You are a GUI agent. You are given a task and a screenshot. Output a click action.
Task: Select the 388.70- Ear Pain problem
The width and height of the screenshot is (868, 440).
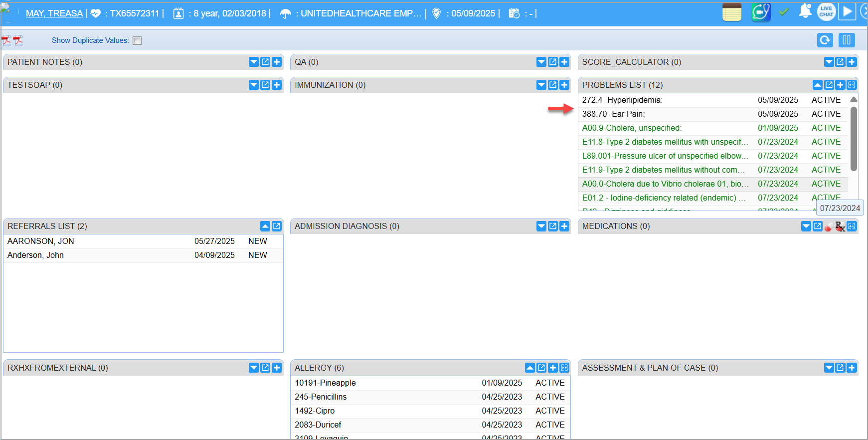click(613, 114)
